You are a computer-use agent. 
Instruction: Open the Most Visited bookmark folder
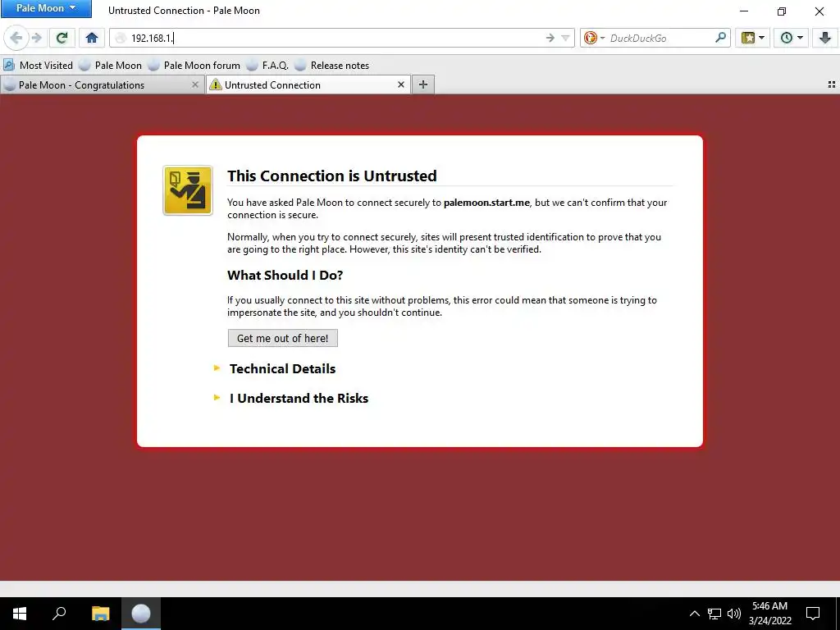coord(38,66)
